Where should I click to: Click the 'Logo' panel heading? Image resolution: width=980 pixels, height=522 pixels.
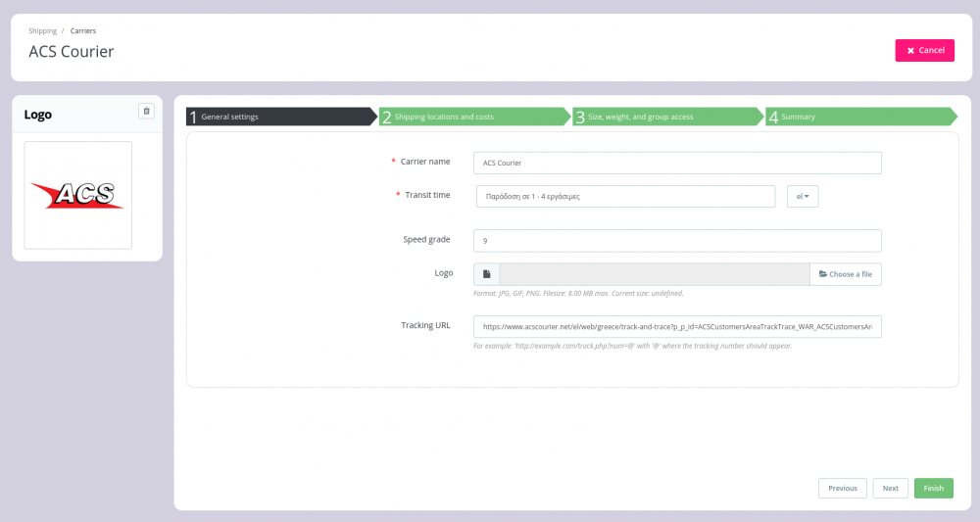coord(38,115)
